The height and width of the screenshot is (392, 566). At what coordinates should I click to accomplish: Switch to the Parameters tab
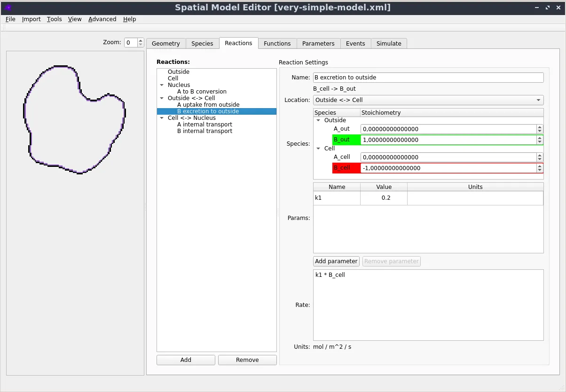318,43
